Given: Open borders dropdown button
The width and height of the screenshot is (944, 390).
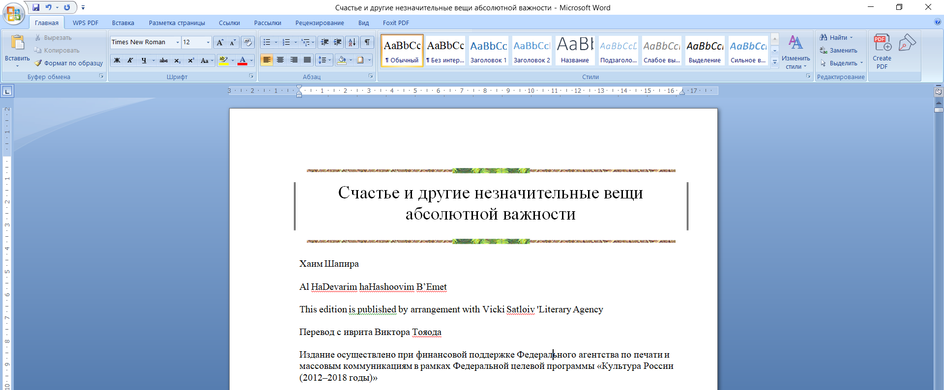Looking at the screenshot, I should point(368,60).
